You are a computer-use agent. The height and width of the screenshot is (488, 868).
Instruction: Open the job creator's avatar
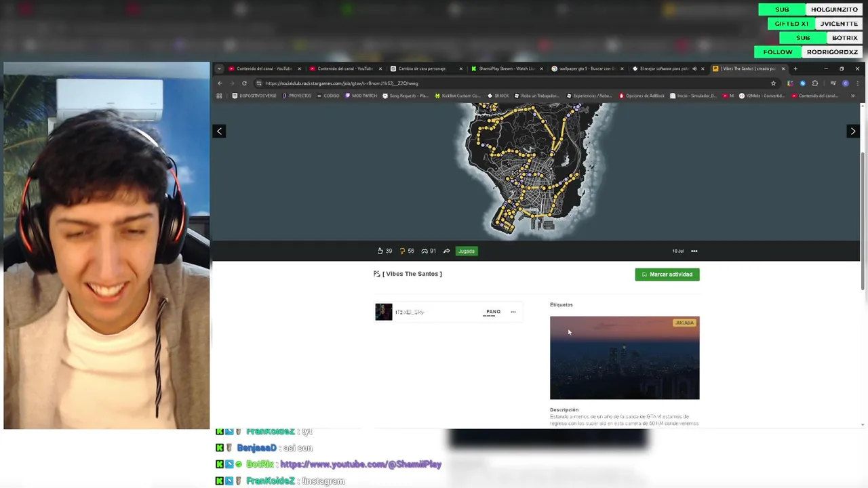click(x=384, y=312)
